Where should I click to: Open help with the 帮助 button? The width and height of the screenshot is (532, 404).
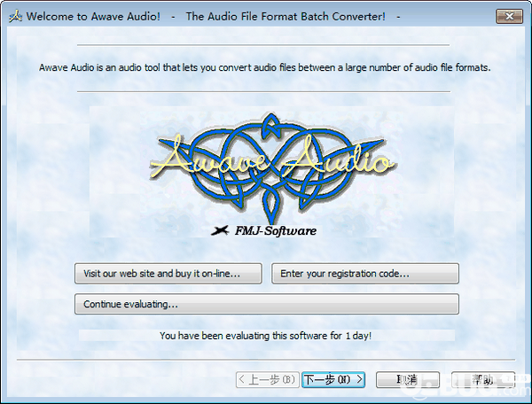click(483, 379)
